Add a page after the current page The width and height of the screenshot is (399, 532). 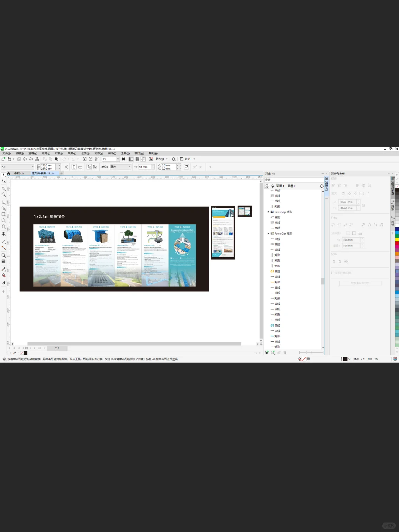[x=44, y=348]
